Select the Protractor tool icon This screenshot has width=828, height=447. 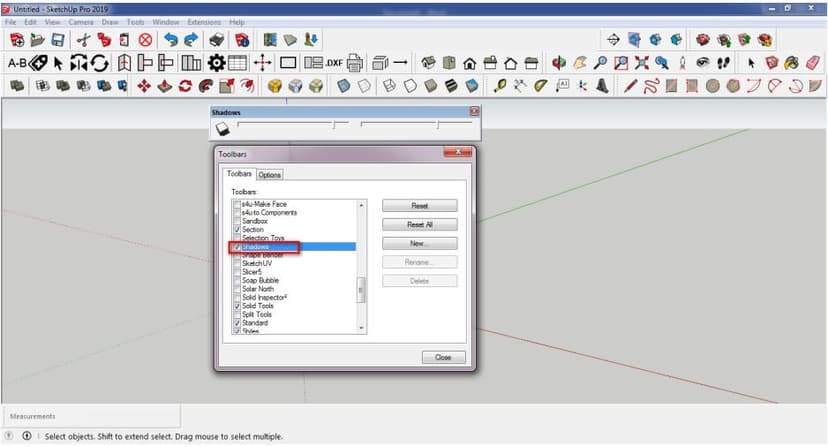pos(540,86)
